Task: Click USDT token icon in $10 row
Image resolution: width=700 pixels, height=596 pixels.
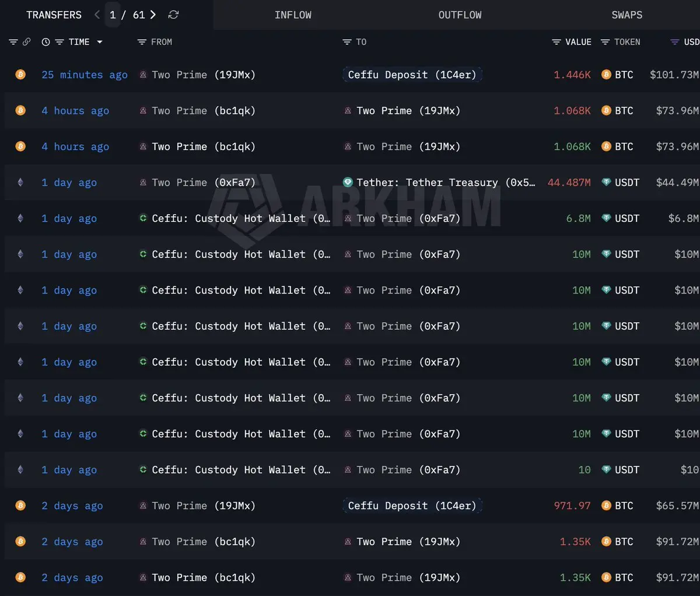Action: [x=606, y=469]
